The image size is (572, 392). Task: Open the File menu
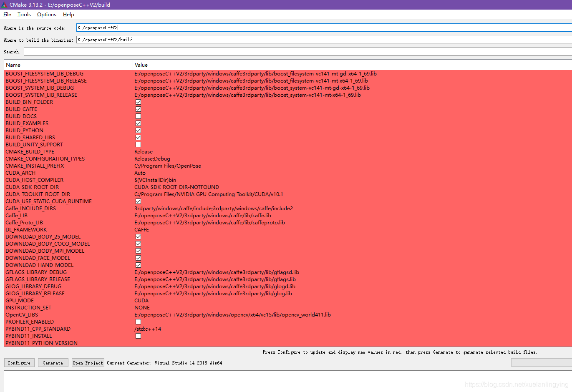(7, 15)
